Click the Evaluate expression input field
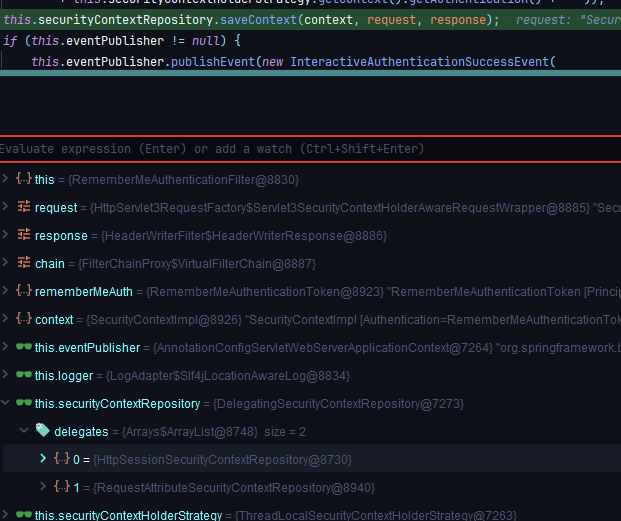The image size is (621, 521). (x=300, y=149)
